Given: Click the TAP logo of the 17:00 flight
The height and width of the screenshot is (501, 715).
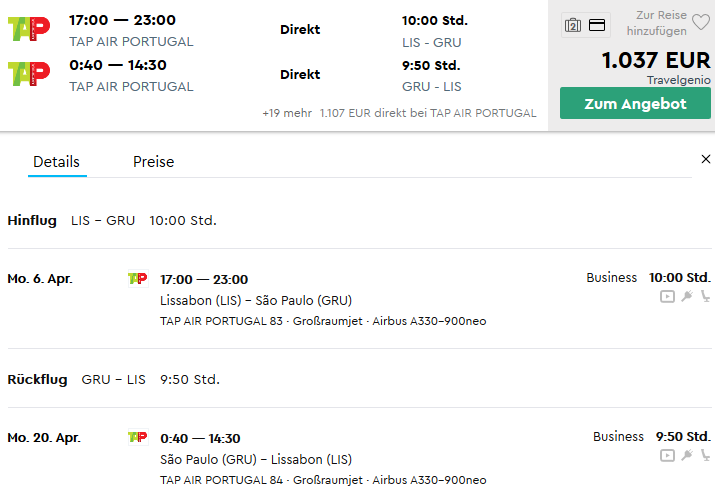Looking at the screenshot, I should (x=29, y=29).
